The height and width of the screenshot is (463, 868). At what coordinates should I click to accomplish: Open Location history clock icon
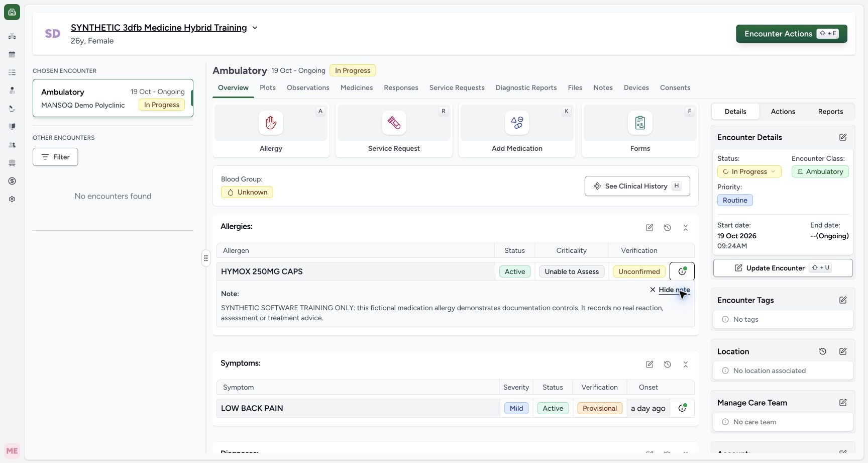click(823, 351)
